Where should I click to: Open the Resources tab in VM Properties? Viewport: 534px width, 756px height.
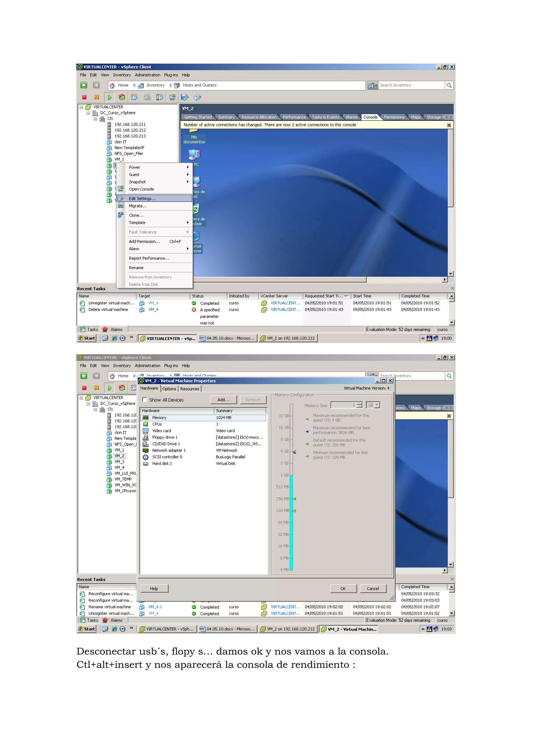click(190, 389)
